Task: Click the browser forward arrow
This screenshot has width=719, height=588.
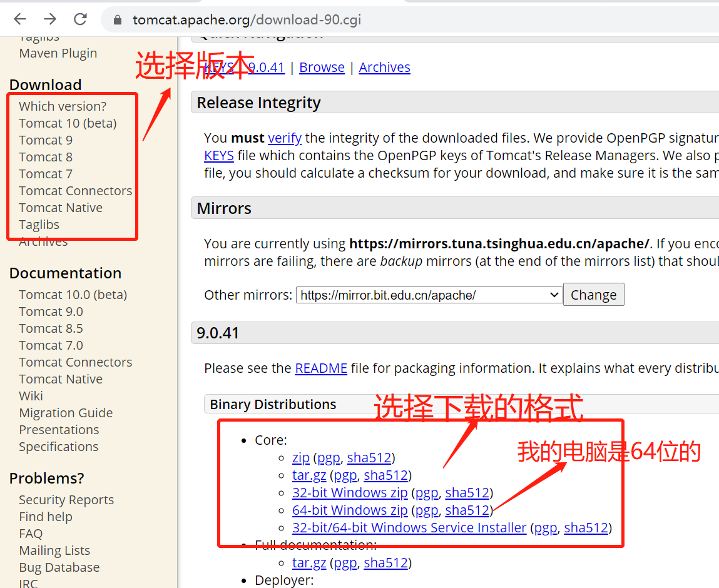Action: point(49,19)
